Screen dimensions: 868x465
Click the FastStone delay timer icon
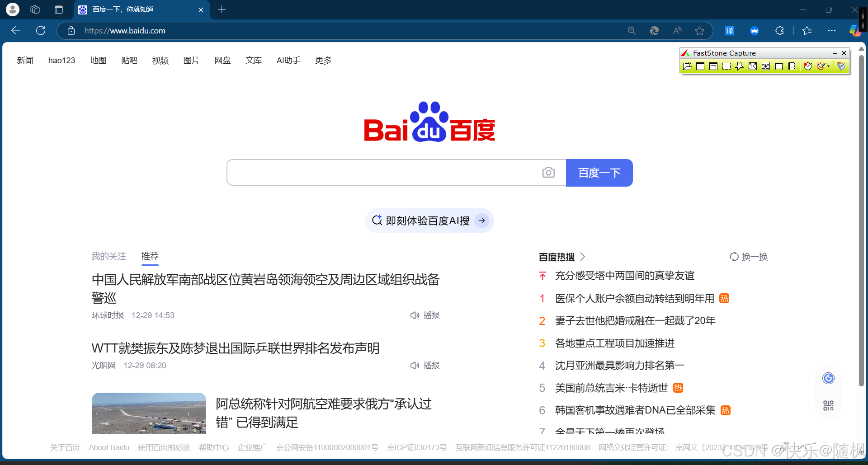(x=808, y=66)
